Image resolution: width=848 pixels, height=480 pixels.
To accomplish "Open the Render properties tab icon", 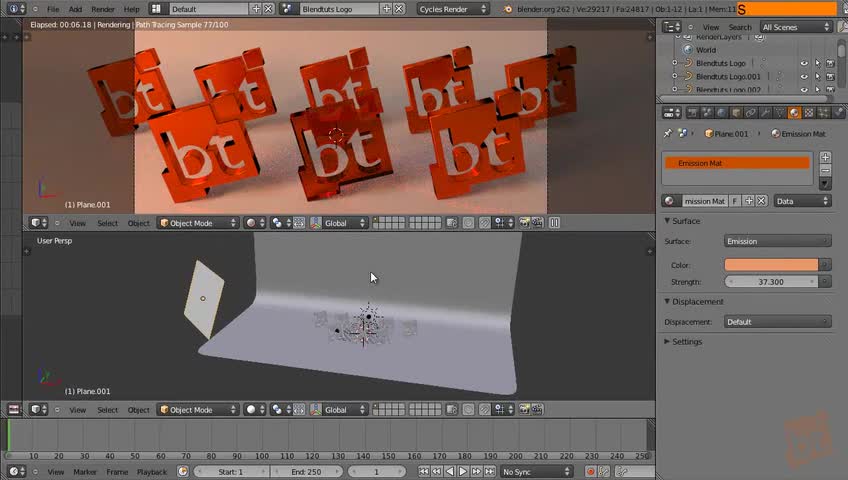I will [692, 112].
